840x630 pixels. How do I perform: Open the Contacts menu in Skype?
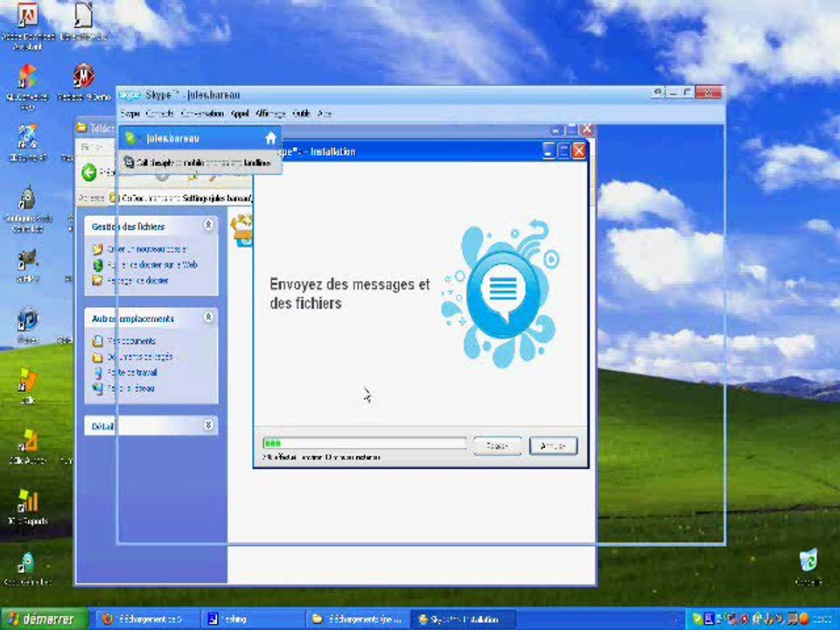159,114
